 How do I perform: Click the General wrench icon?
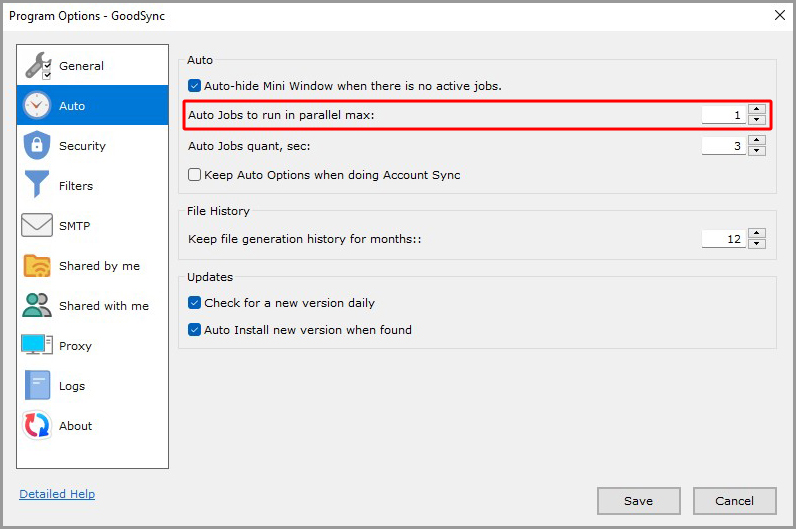click(37, 66)
